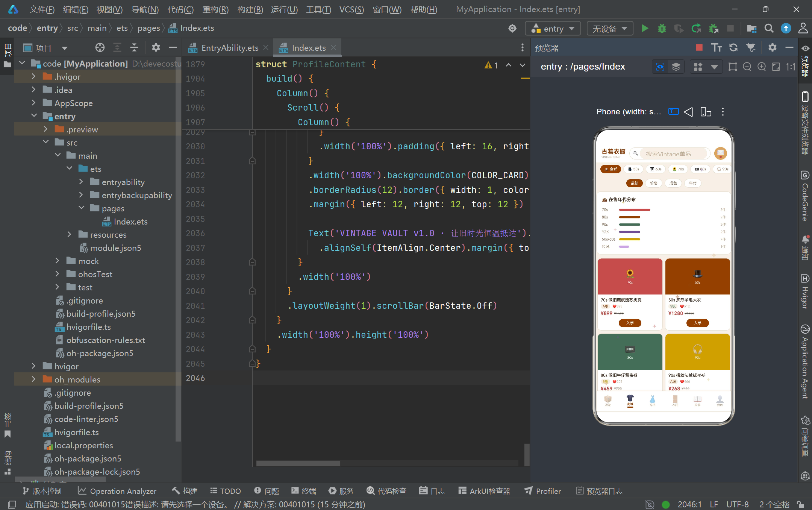This screenshot has height=510, width=812.
Task: Run the entry application
Action: coord(645,28)
